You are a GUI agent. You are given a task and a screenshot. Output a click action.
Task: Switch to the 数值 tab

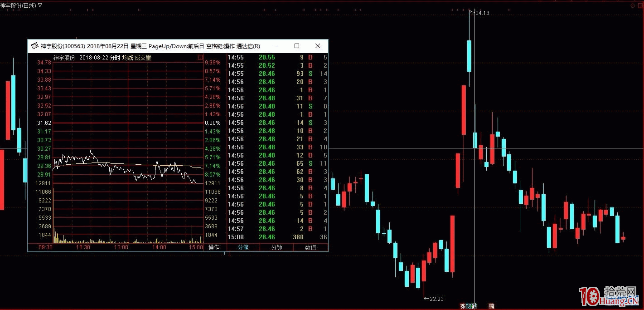coord(310,247)
